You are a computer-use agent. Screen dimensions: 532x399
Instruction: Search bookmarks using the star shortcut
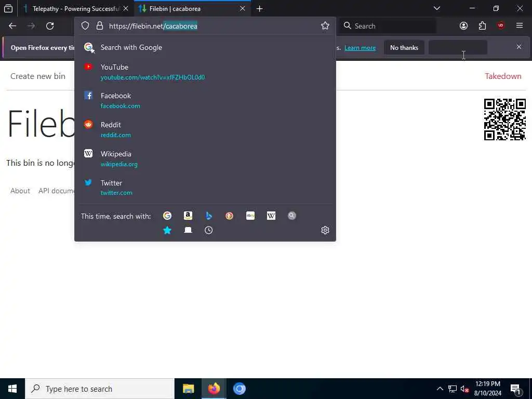click(x=167, y=230)
